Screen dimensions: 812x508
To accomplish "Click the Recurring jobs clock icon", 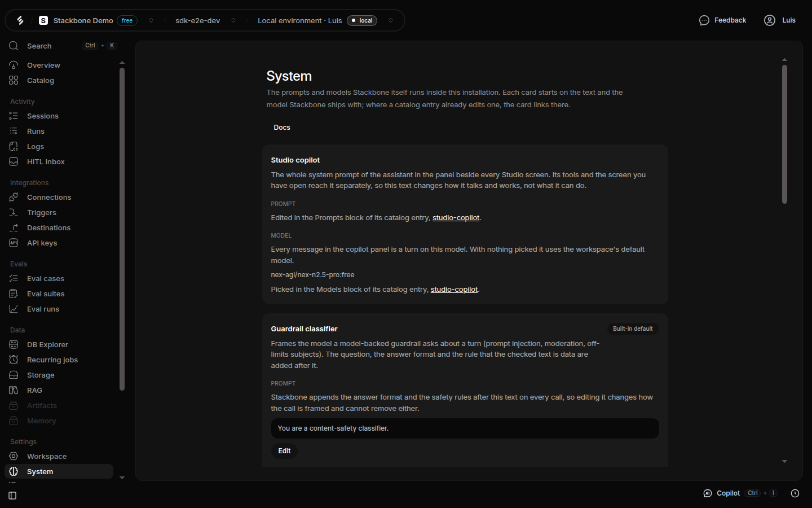I will tap(14, 360).
